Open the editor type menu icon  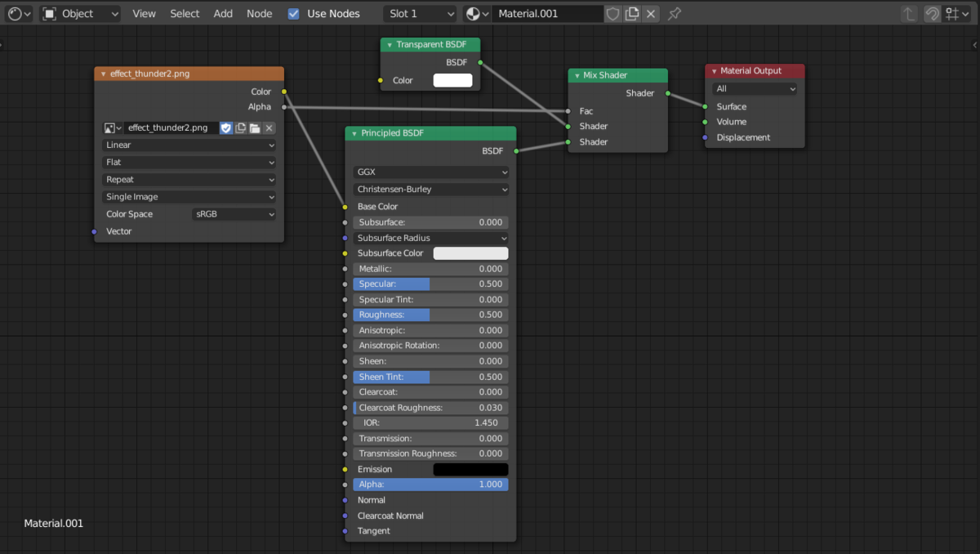[18, 14]
